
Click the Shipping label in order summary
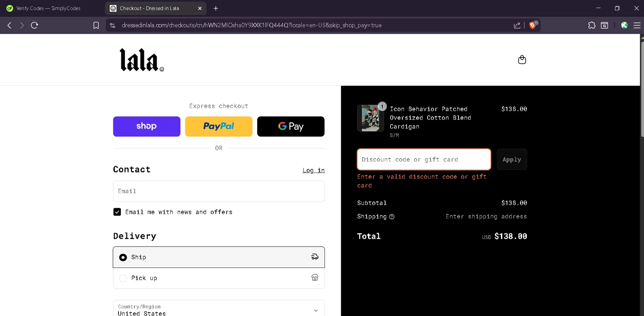click(372, 216)
